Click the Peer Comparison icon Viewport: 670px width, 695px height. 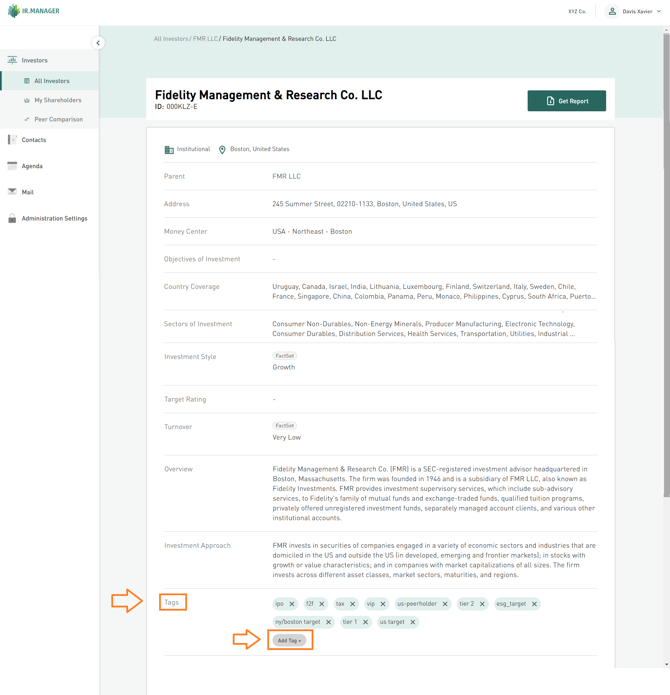pyautogui.click(x=27, y=119)
